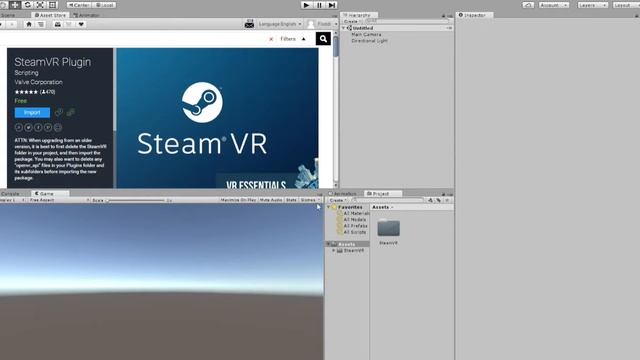The image size is (640, 360).
Task: Open the user profile menu
Action: (322, 24)
